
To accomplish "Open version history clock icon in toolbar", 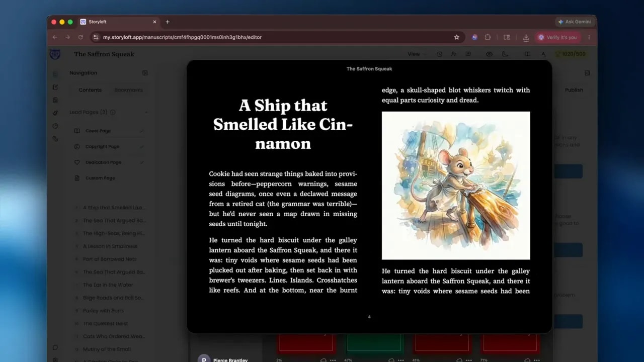I will [x=440, y=54].
